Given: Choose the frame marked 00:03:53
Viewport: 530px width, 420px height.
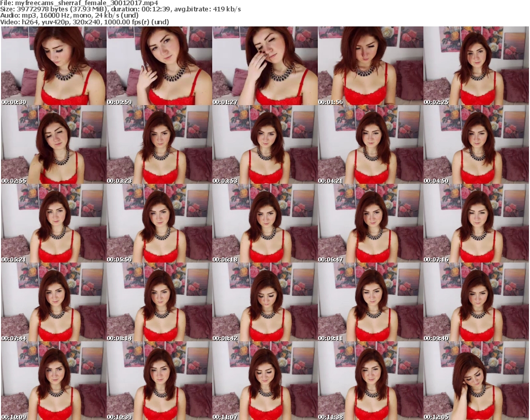Looking at the screenshot, I should click(x=264, y=144).
